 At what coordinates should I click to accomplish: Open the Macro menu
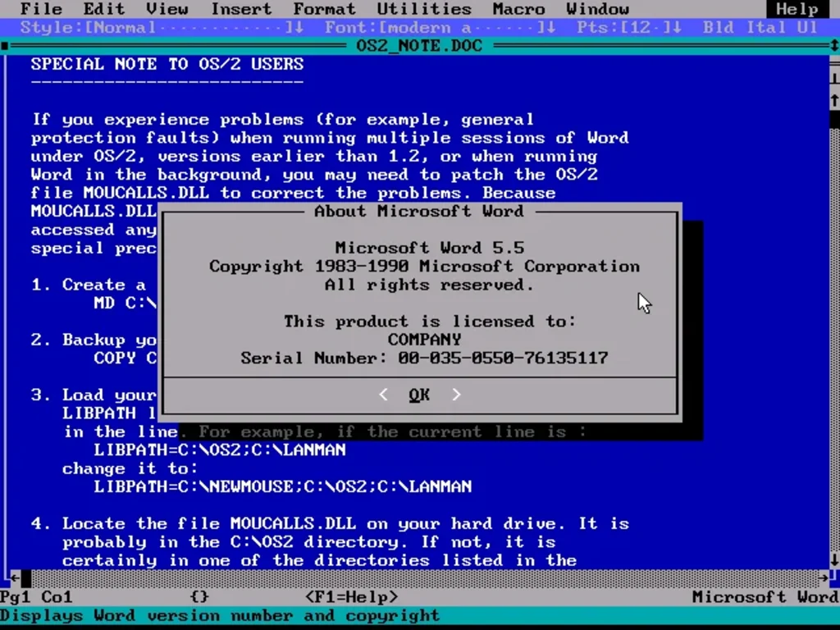pos(518,9)
